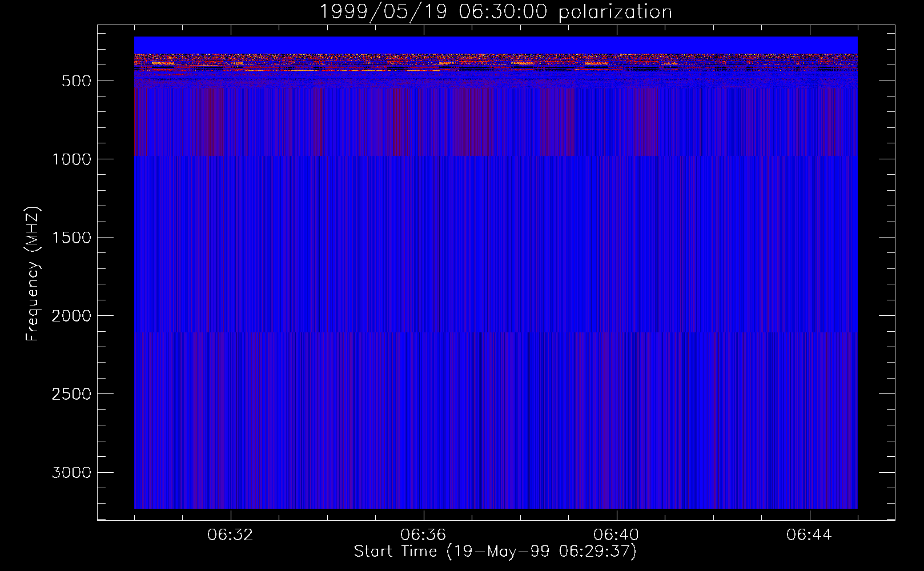Image resolution: width=924 pixels, height=571 pixels.
Task: Click the 2500 frequency tick label
Action: coord(71,394)
